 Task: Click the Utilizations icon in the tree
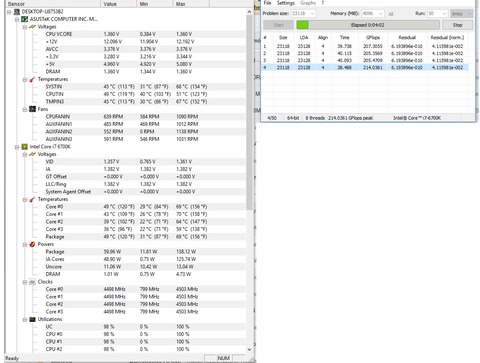[x=32, y=319]
